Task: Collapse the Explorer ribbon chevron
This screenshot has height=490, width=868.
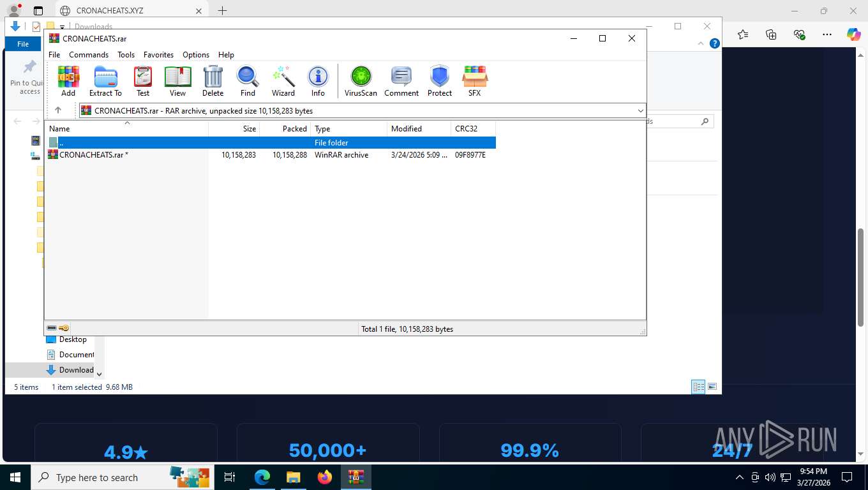Action: [x=702, y=43]
